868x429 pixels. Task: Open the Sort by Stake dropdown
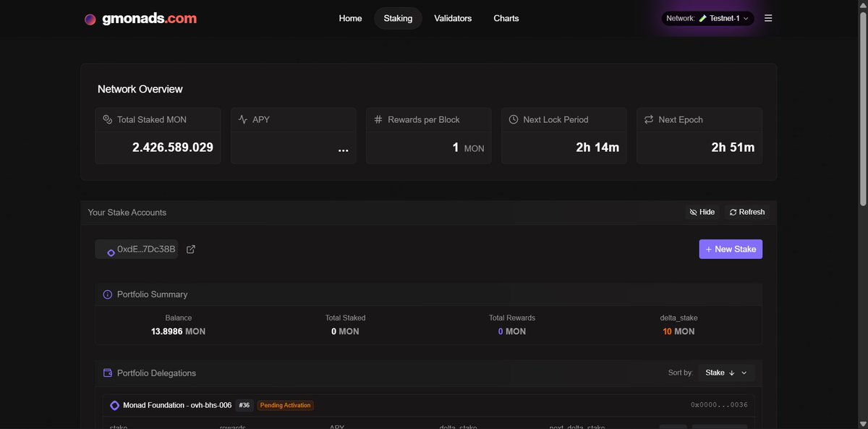point(726,373)
